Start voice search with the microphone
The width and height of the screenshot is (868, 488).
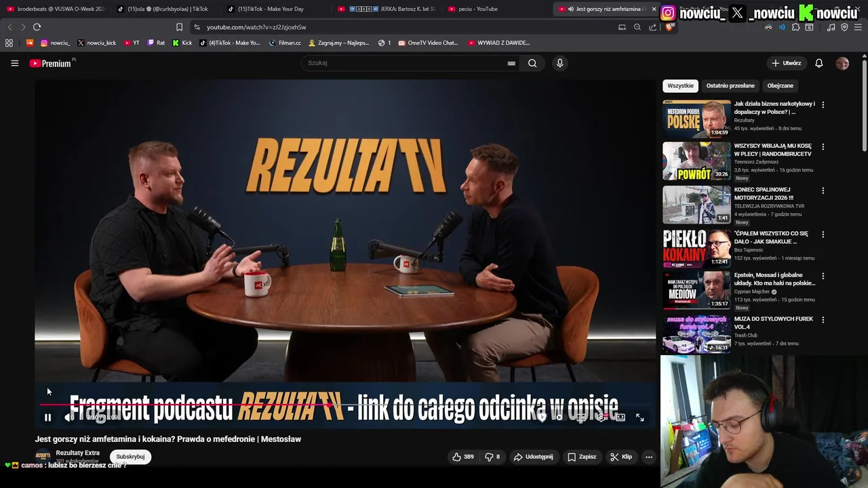tap(559, 63)
